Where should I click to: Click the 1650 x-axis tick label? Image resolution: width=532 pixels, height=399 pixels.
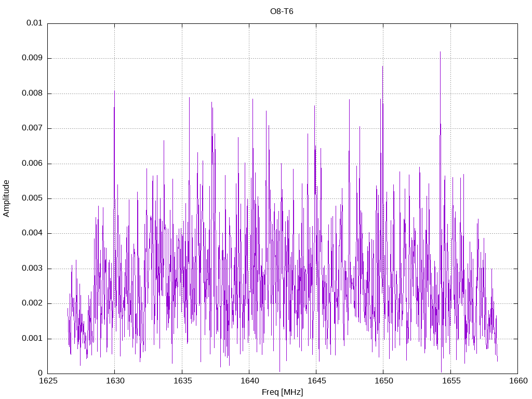click(384, 381)
